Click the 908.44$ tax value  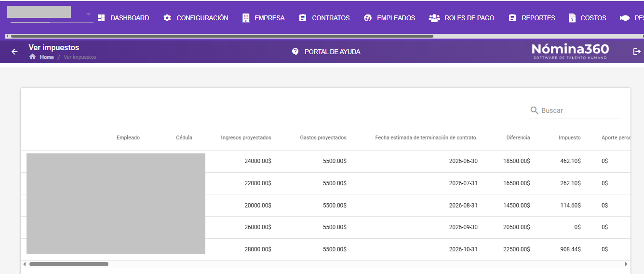click(x=571, y=249)
